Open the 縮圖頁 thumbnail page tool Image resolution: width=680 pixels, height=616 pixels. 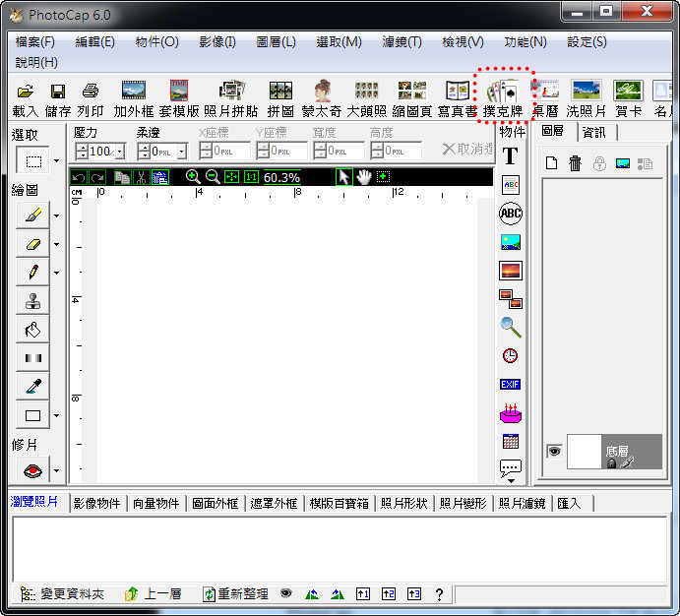point(412,98)
